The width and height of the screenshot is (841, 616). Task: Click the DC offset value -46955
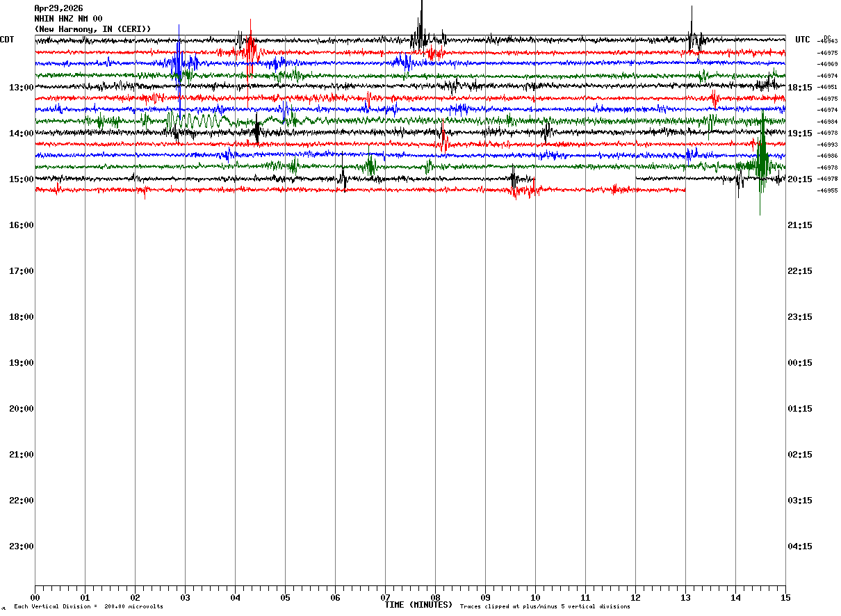[828, 190]
